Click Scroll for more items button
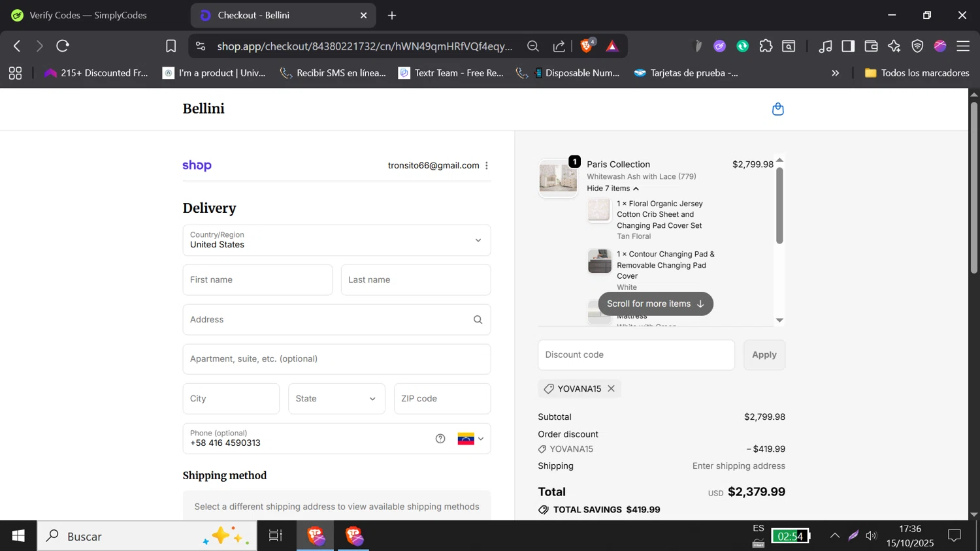The width and height of the screenshot is (980, 551). point(655,304)
